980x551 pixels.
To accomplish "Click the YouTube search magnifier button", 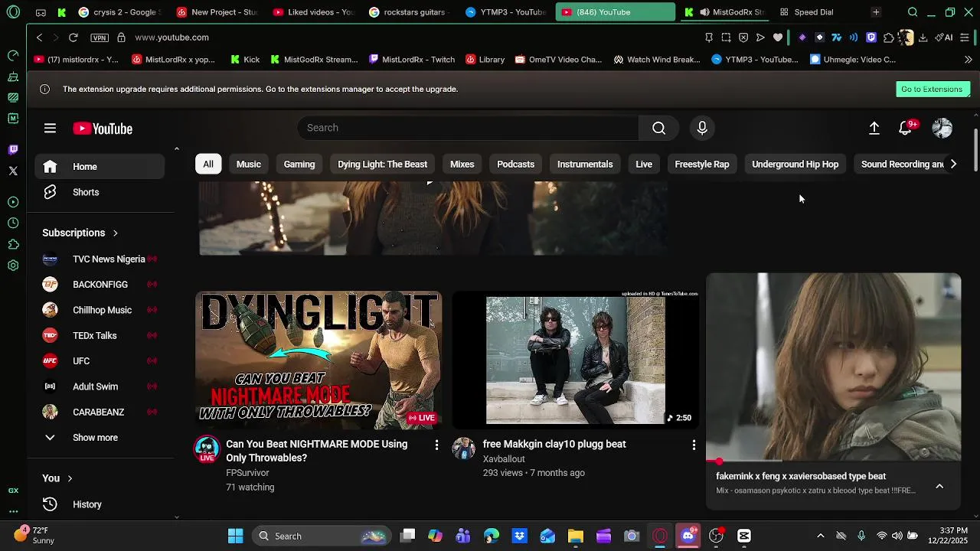I will [658, 128].
